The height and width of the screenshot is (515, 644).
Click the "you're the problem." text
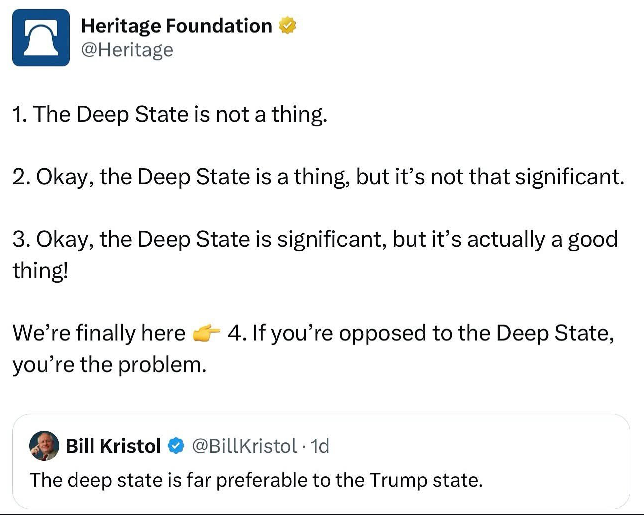pos(109,365)
